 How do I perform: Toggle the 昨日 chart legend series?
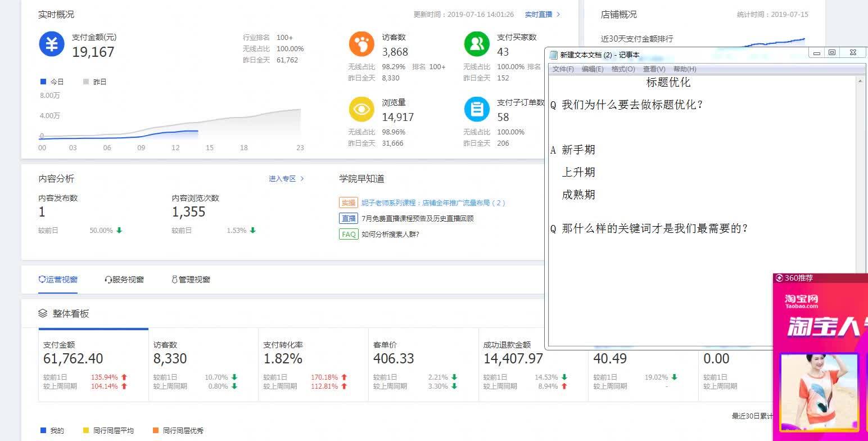coord(94,82)
